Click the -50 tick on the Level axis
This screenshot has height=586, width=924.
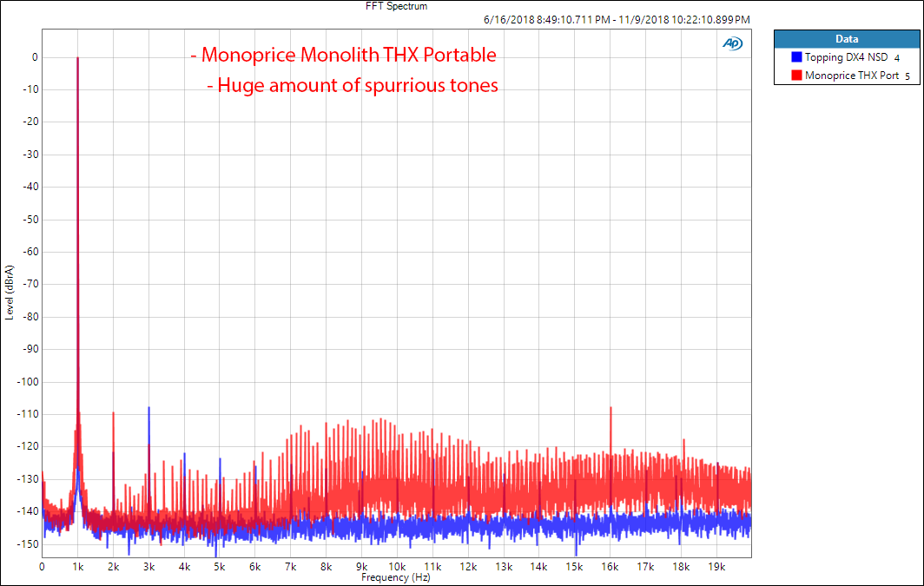30,219
